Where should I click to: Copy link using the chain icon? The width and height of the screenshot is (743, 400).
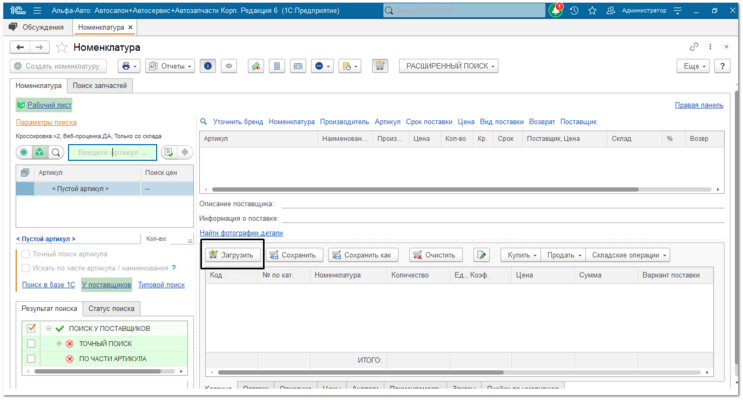pyautogui.click(x=694, y=46)
